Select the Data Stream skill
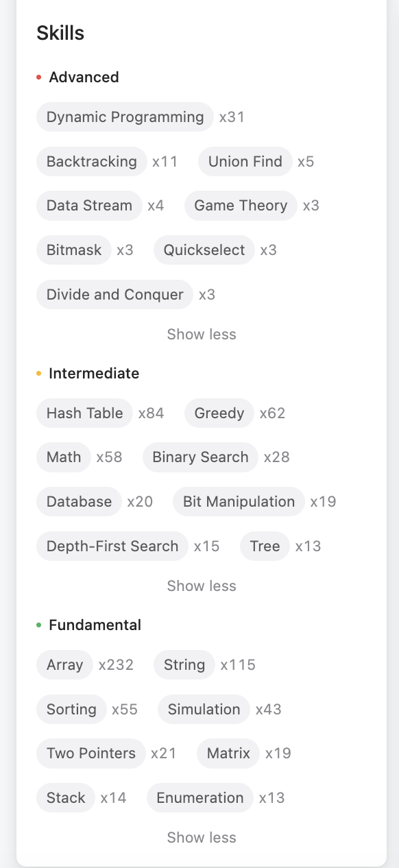The width and height of the screenshot is (399, 868). [88, 205]
